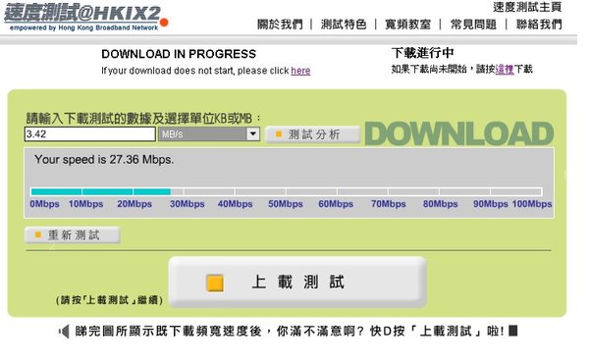Click the orange square on 上載測試 button
The image size is (589, 364).
[215, 284]
